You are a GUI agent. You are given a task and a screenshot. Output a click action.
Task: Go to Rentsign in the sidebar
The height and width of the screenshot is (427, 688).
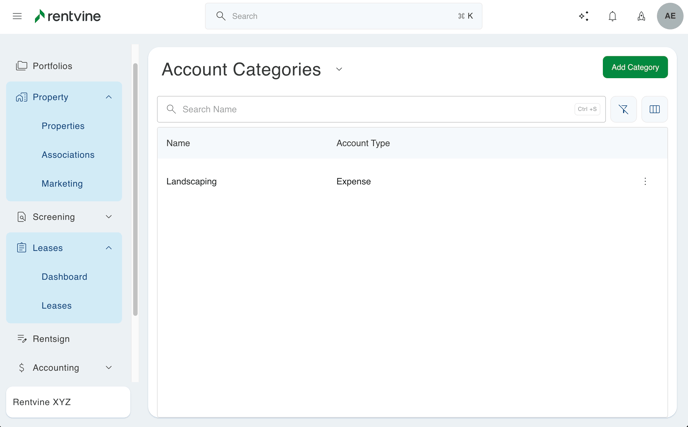(51, 339)
